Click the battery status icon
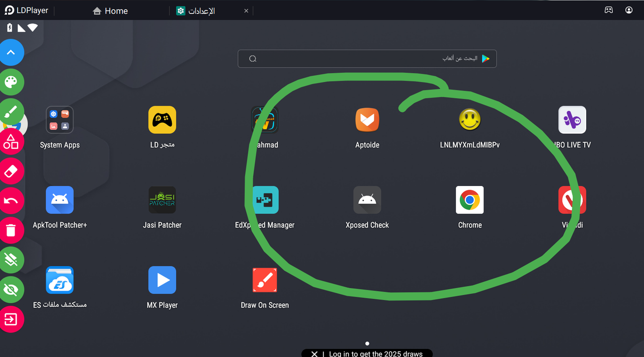 point(10,28)
